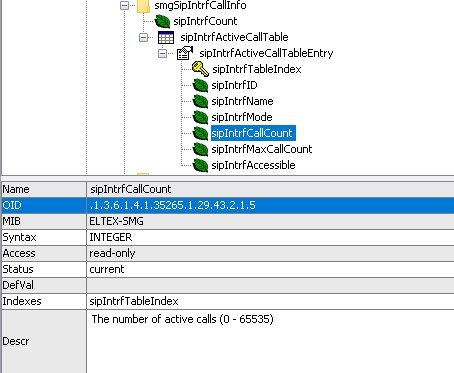Select the sipIntrfMode tree node
Image resolution: width=454 pixels, height=373 pixels.
point(242,117)
